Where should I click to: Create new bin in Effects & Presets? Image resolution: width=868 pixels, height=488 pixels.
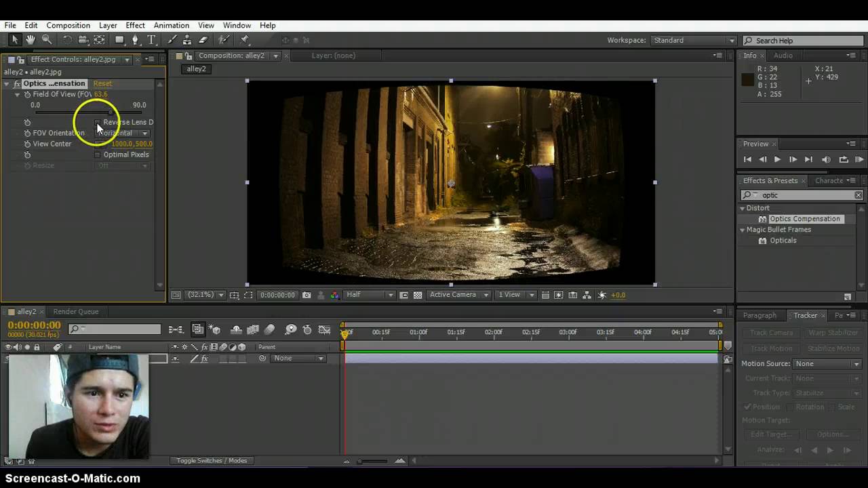(847, 297)
